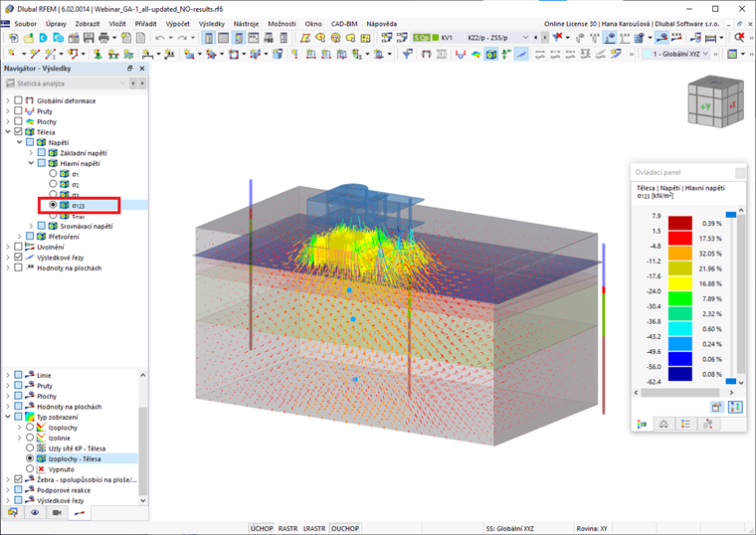Check the Globální deformace checkbox
Screen dimensions: 756x535
pyautogui.click(x=18, y=100)
